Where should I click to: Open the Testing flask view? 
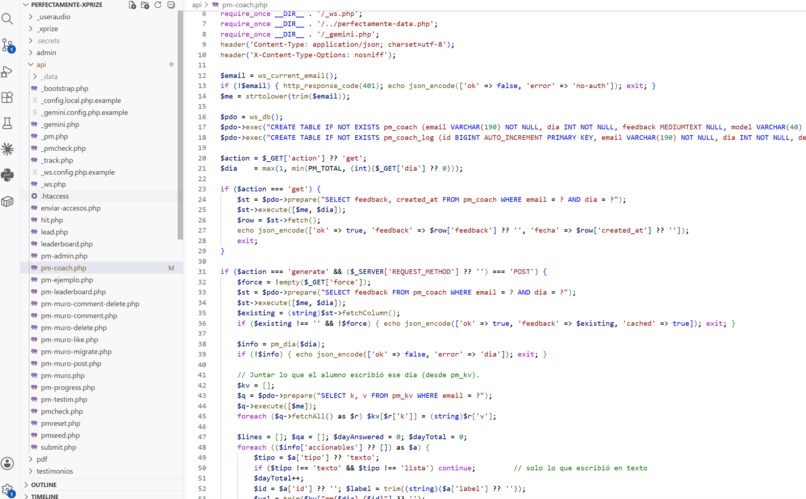tap(7, 123)
